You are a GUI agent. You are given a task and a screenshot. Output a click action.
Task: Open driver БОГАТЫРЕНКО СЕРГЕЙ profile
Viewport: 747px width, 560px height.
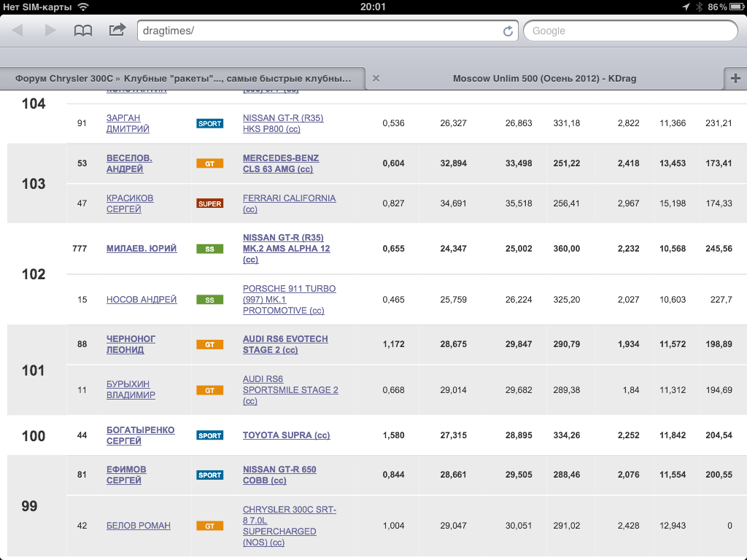(x=141, y=435)
